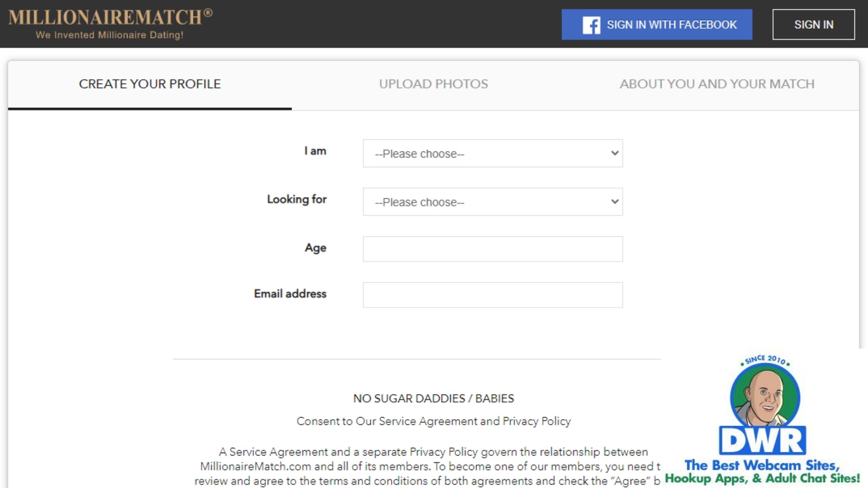This screenshot has width=868, height=488.
Task: Click the MillionaireMatch logo
Action: pyautogui.click(x=105, y=17)
